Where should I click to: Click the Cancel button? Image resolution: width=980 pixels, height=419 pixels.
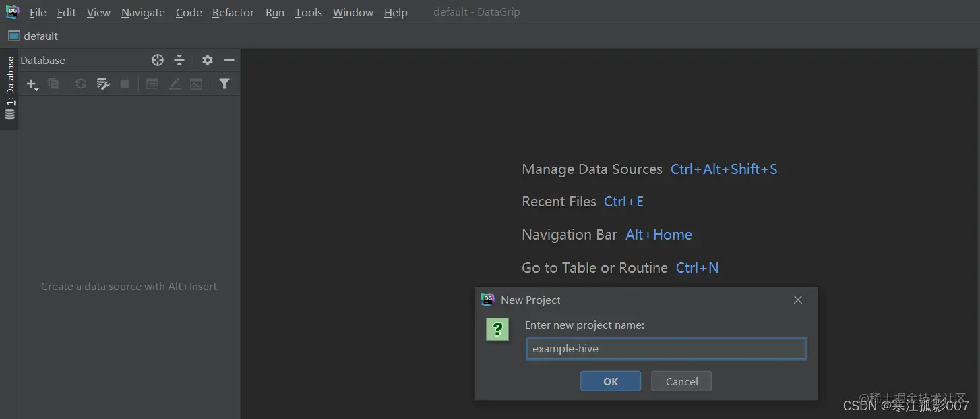coord(681,381)
